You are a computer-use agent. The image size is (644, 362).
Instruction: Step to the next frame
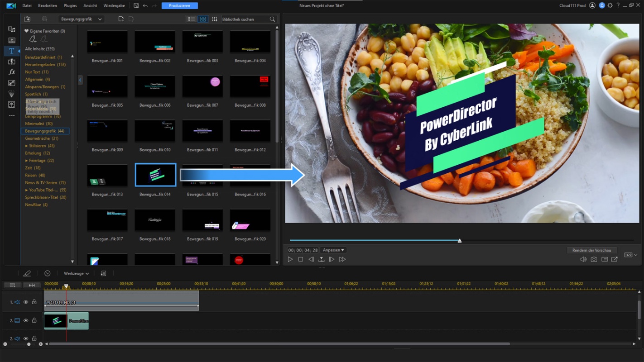point(332,259)
